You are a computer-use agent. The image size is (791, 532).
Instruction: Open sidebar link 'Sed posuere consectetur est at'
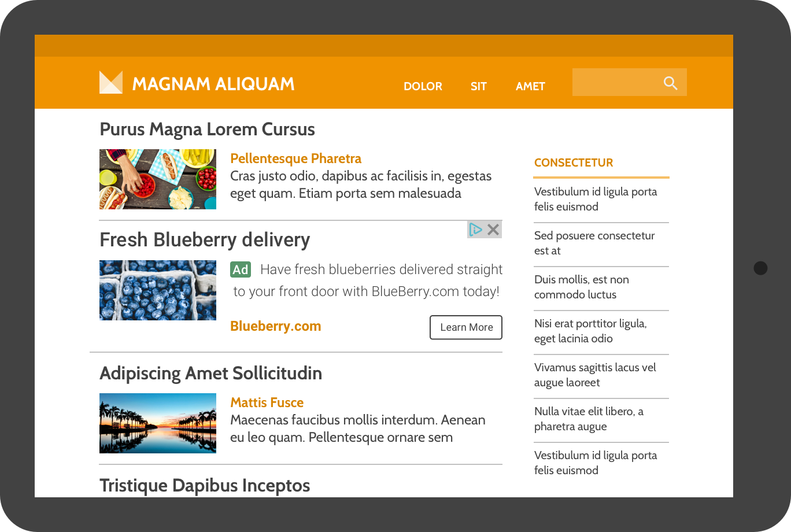(x=594, y=243)
